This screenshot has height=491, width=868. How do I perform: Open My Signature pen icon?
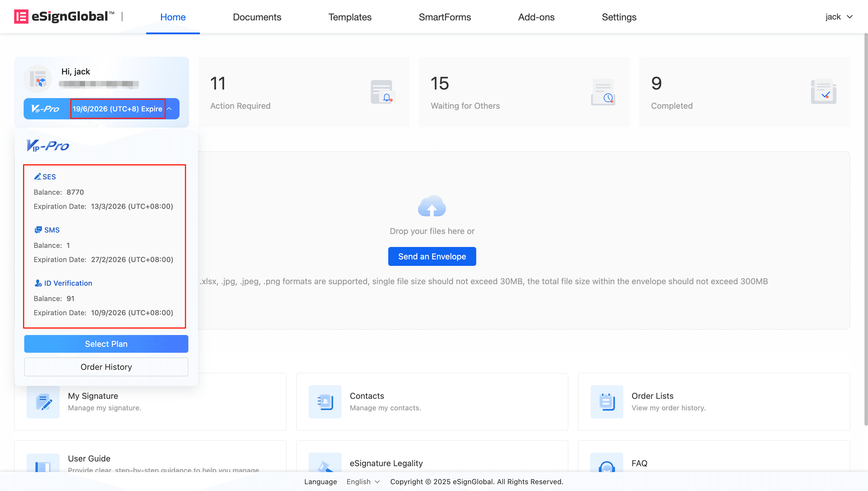point(43,402)
